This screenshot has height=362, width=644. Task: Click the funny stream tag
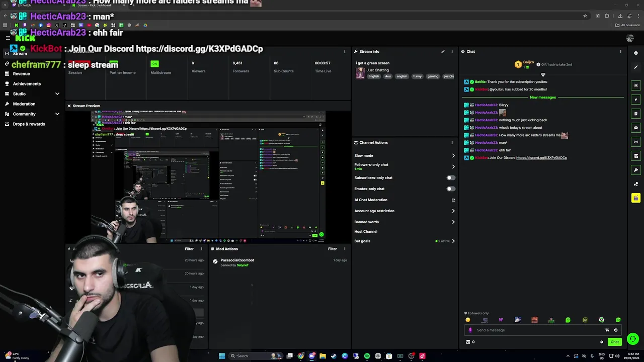coord(417,76)
